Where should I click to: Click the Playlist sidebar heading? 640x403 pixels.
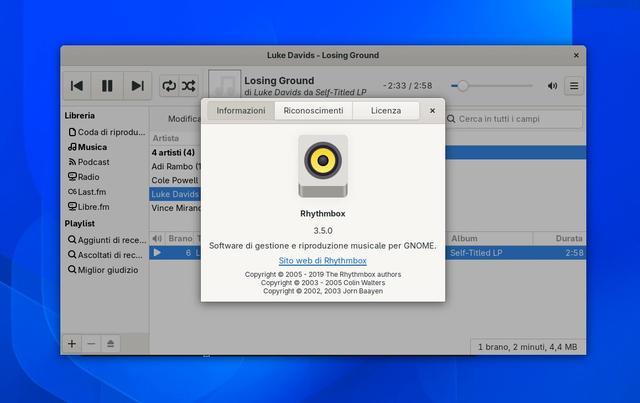click(x=80, y=223)
